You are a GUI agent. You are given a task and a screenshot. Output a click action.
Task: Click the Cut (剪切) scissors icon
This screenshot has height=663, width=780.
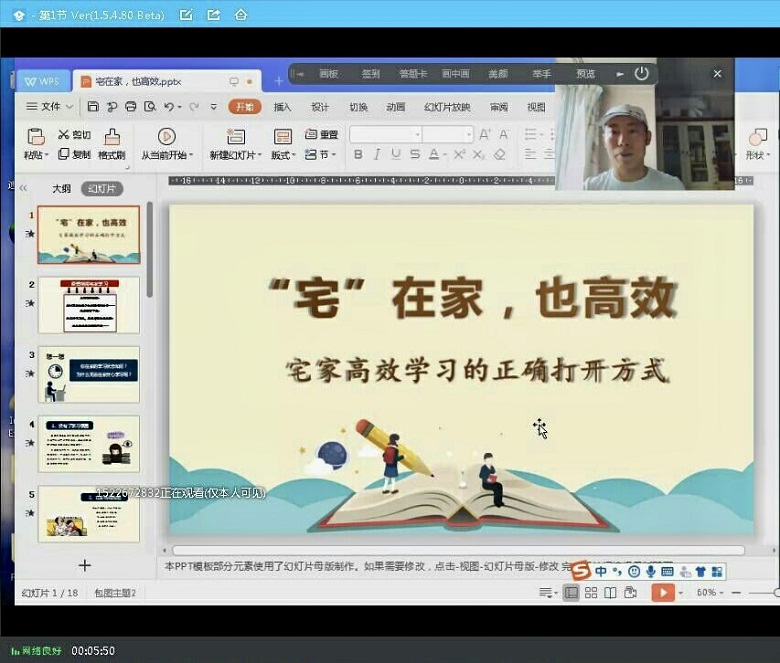64,135
